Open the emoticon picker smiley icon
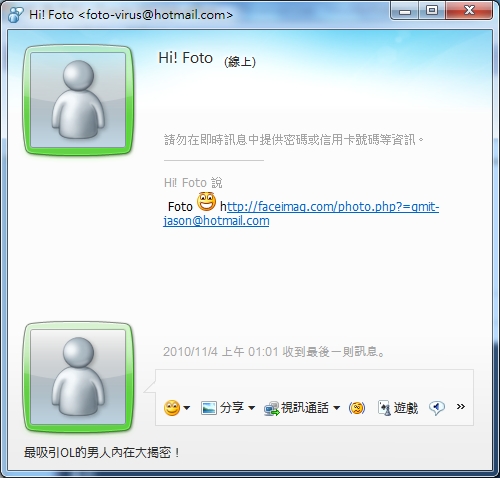 [x=172, y=408]
